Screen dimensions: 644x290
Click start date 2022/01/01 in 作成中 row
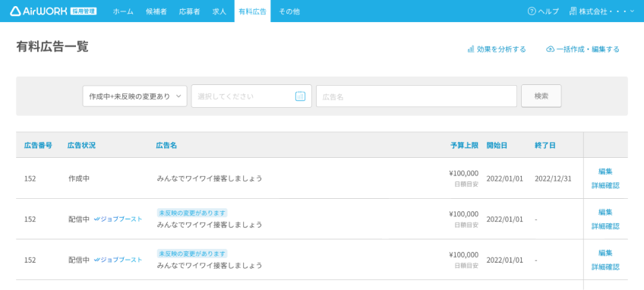point(505,178)
